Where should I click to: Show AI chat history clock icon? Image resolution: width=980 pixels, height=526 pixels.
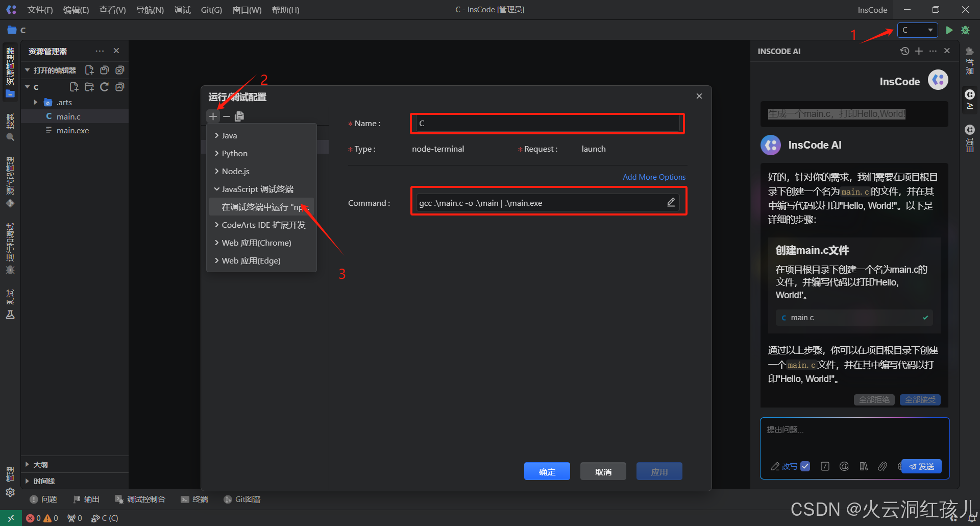(x=904, y=51)
